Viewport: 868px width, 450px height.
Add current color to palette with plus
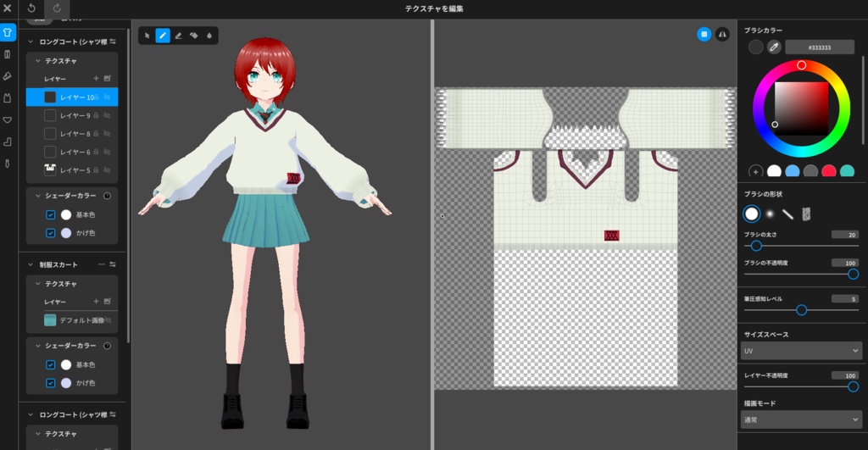(x=755, y=171)
